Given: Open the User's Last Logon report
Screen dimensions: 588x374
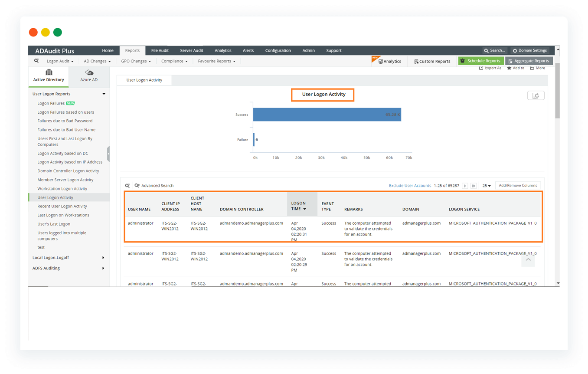Looking at the screenshot, I should [54, 224].
